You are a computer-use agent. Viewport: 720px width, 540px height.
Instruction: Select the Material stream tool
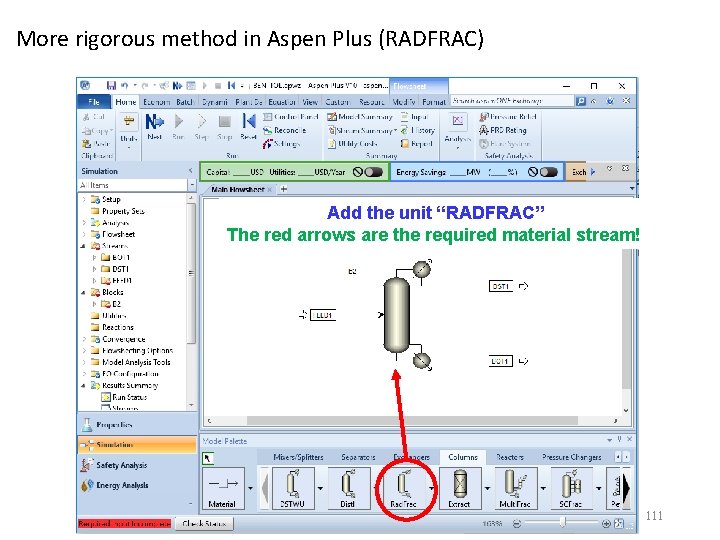223,488
